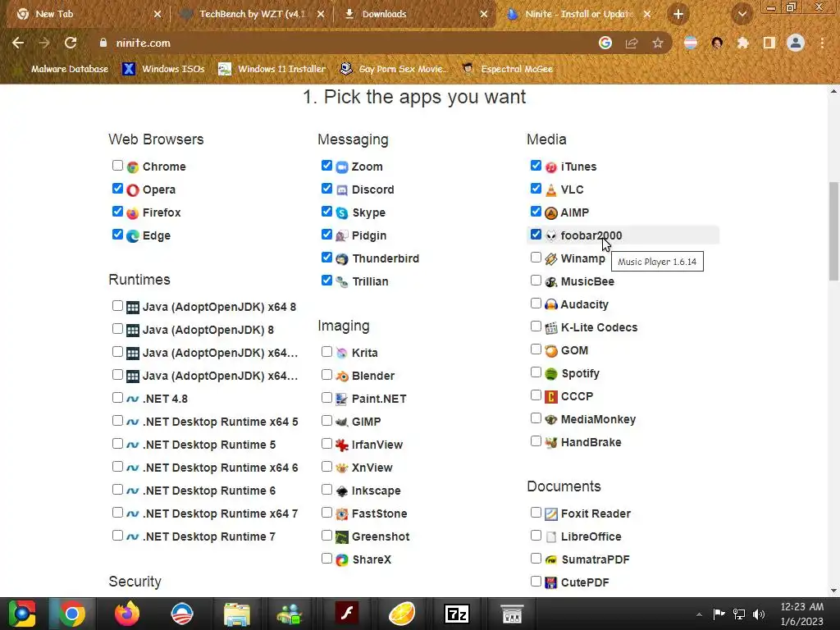Open a new browser tab
Screen dimensions: 840x630
pyautogui.click(x=678, y=15)
